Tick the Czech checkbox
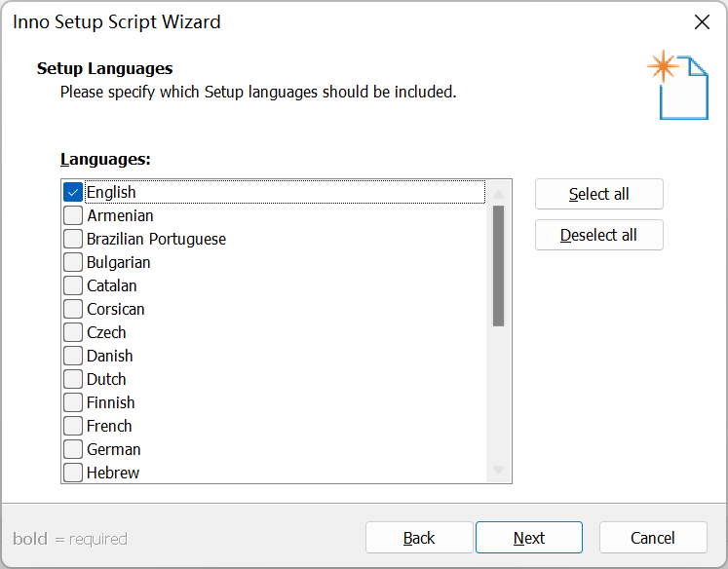 (x=73, y=332)
